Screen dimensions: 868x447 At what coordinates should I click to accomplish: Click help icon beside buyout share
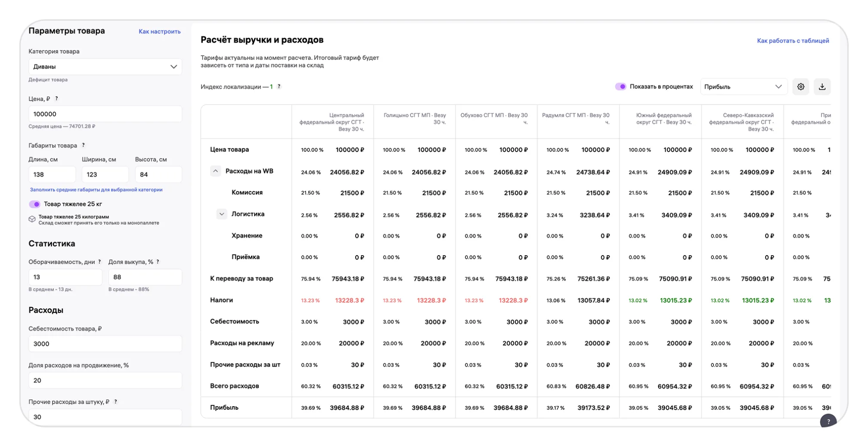pyautogui.click(x=158, y=262)
